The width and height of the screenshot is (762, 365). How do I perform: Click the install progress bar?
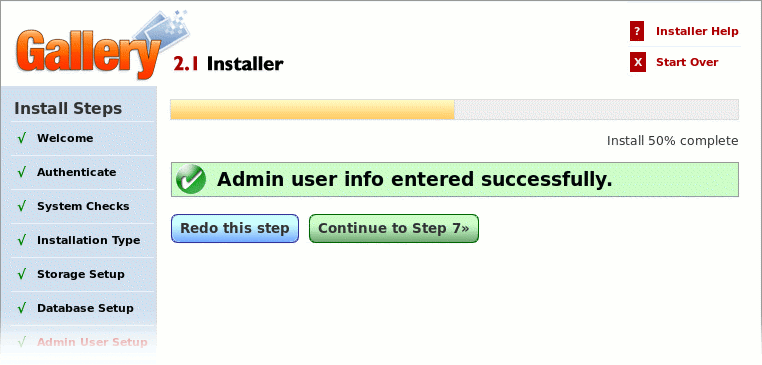pyautogui.click(x=454, y=109)
